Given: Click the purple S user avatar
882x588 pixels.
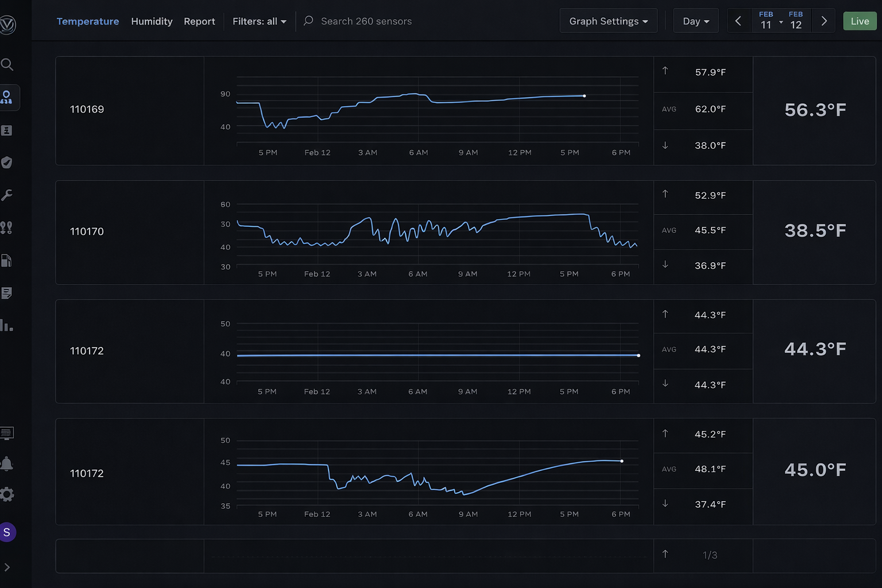Looking at the screenshot, I should click(x=7, y=532).
